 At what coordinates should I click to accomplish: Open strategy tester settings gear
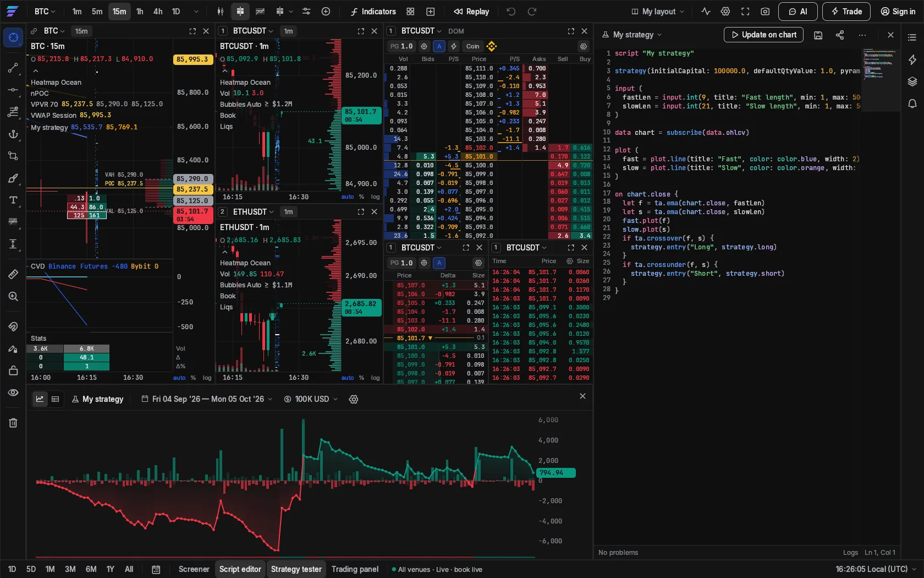point(354,399)
